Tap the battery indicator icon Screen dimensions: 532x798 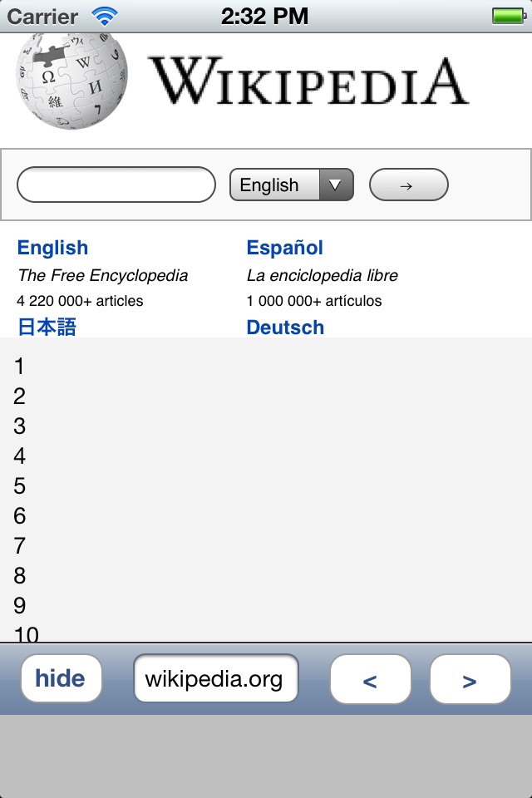[509, 16]
